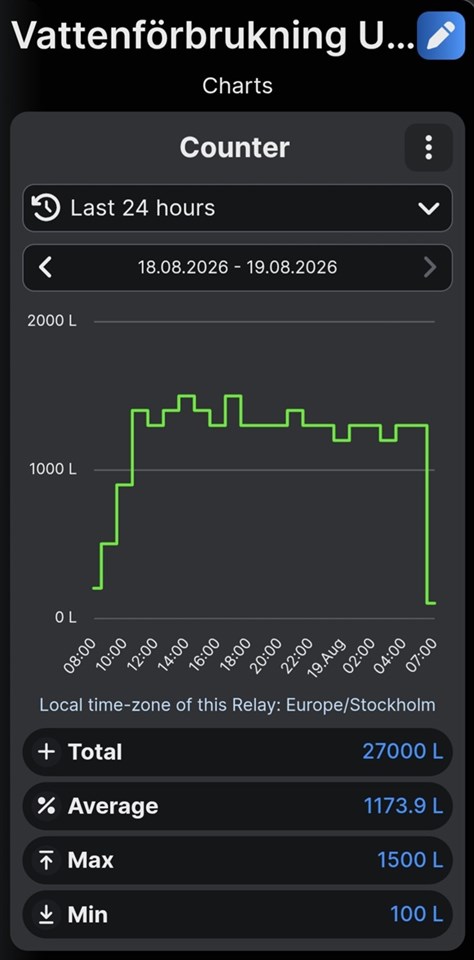Open the three-dot Counter options menu
474x960 pixels.
point(429,148)
